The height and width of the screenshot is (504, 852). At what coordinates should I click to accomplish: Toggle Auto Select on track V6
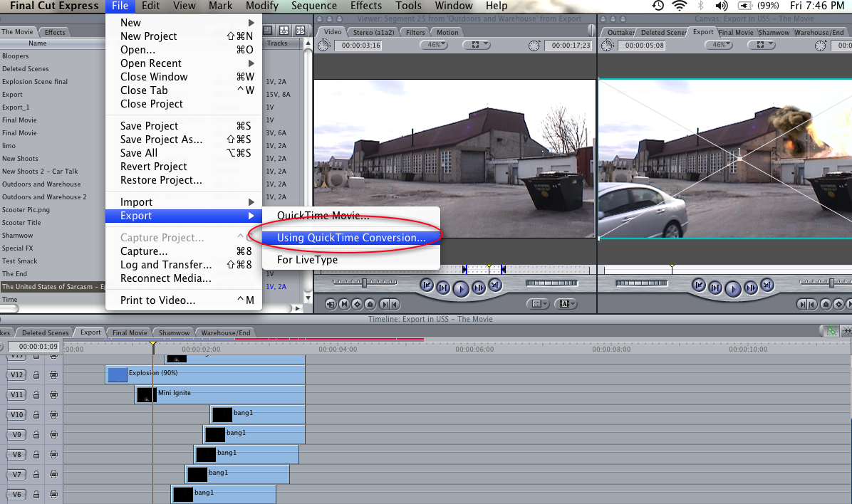54,494
